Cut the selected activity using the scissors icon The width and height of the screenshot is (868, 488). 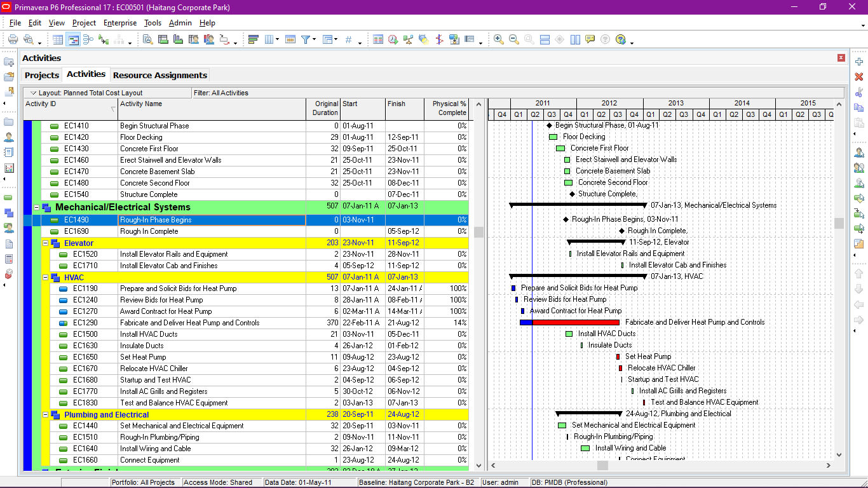(x=859, y=92)
